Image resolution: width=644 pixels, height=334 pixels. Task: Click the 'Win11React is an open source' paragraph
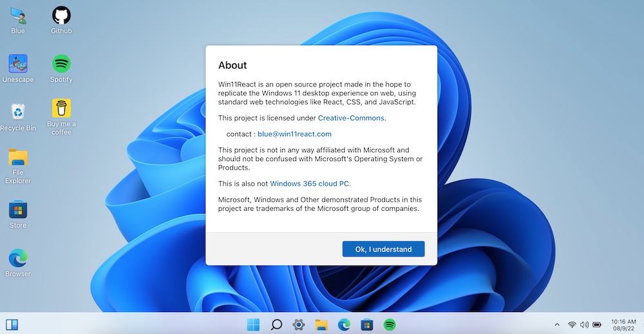coord(317,93)
